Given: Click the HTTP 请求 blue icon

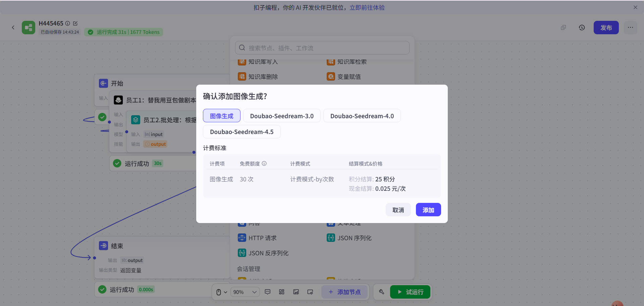Looking at the screenshot, I should (242, 238).
